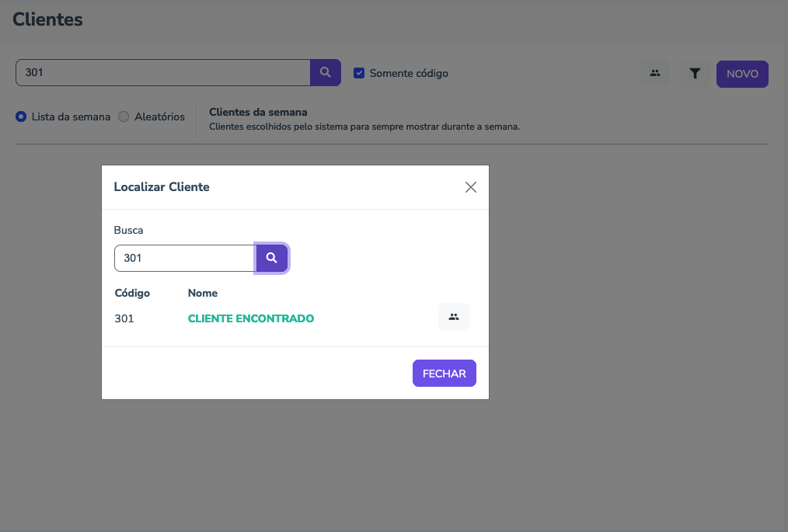
Task: Open the funnel filter icon
Action: (x=696, y=74)
